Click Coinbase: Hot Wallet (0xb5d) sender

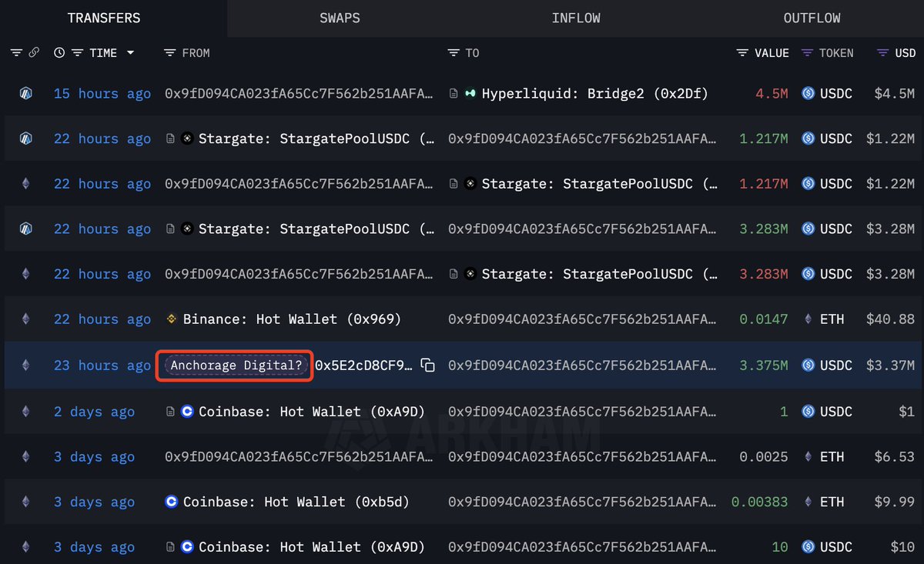[296, 502]
